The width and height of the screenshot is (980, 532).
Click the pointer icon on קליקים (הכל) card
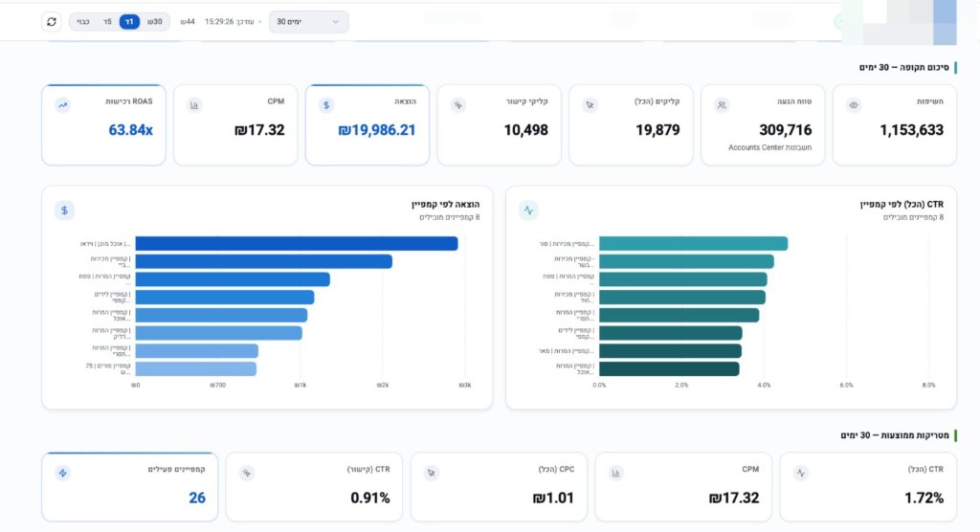click(590, 105)
